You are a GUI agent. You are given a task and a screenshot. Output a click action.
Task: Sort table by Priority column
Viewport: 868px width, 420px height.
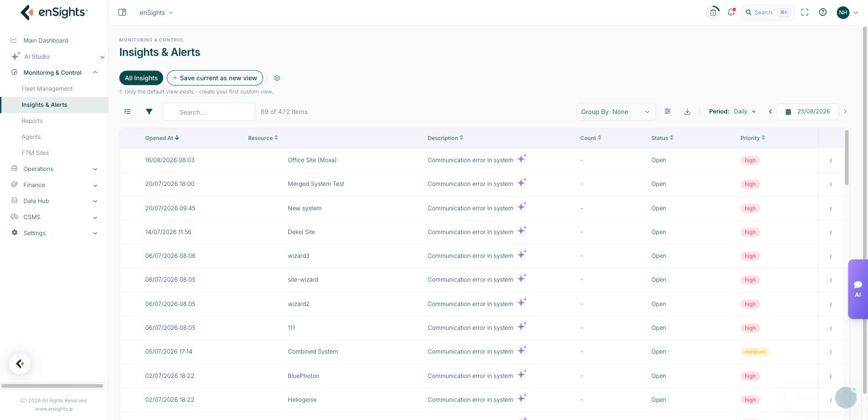(753, 138)
